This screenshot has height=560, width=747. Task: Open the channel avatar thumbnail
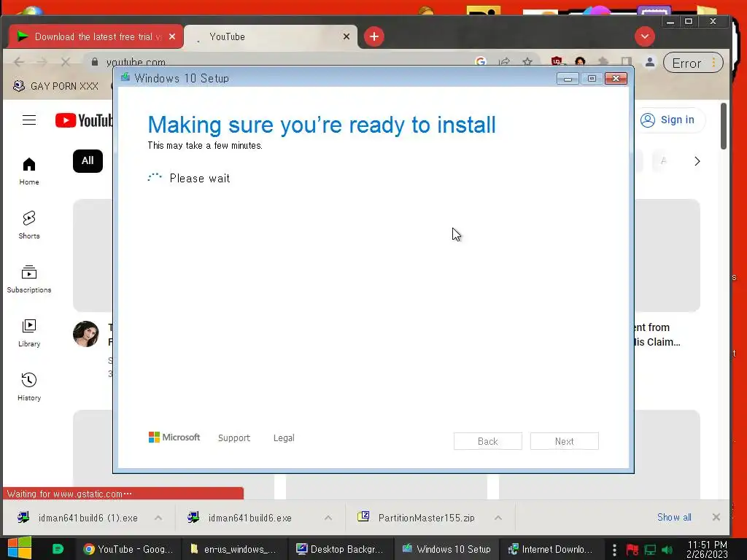pyautogui.click(x=86, y=334)
